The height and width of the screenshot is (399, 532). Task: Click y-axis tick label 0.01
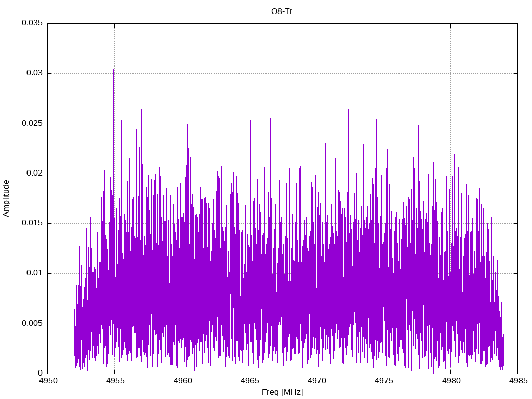pyautogui.click(x=35, y=273)
